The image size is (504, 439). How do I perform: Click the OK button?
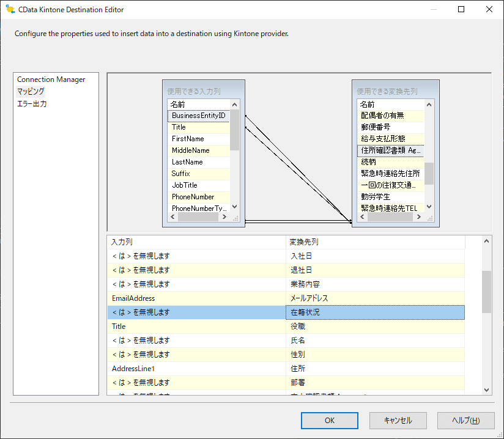click(330, 421)
